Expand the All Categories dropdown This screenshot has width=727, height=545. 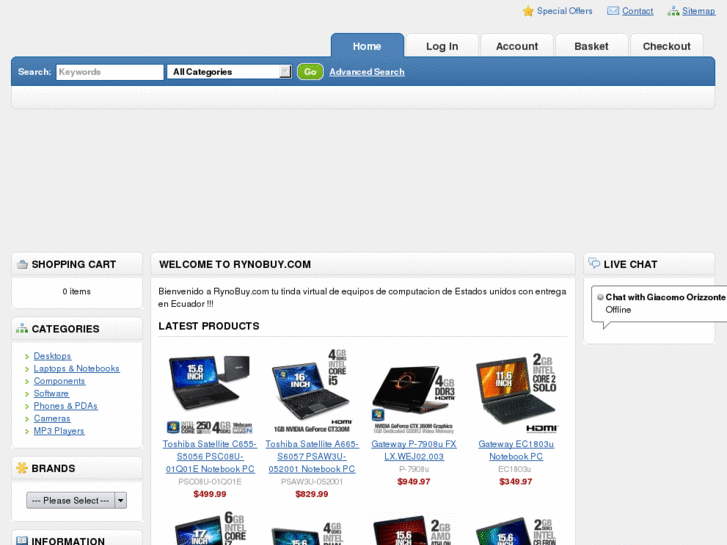[230, 72]
